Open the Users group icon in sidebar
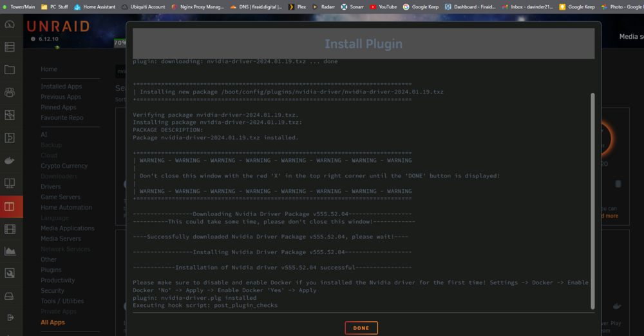644x336 pixels. click(10, 92)
